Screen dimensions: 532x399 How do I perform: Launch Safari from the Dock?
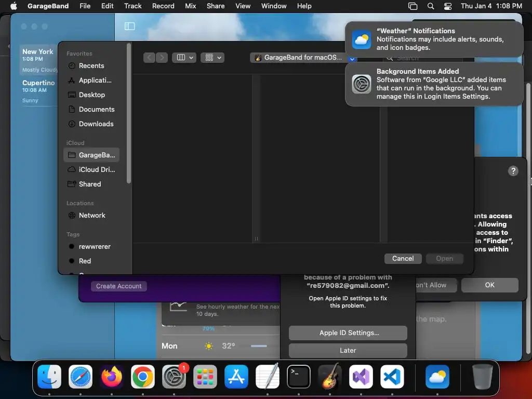(81, 377)
